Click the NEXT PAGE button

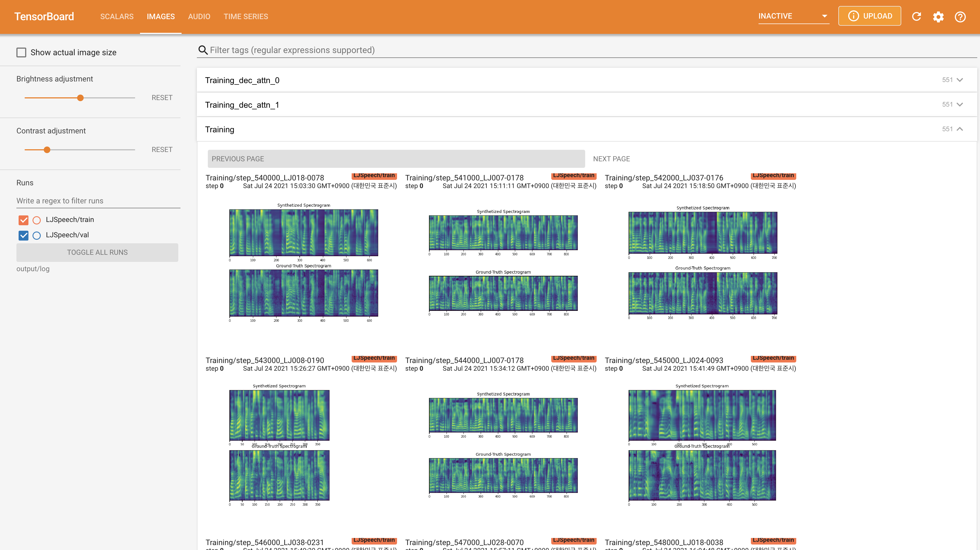[611, 159]
